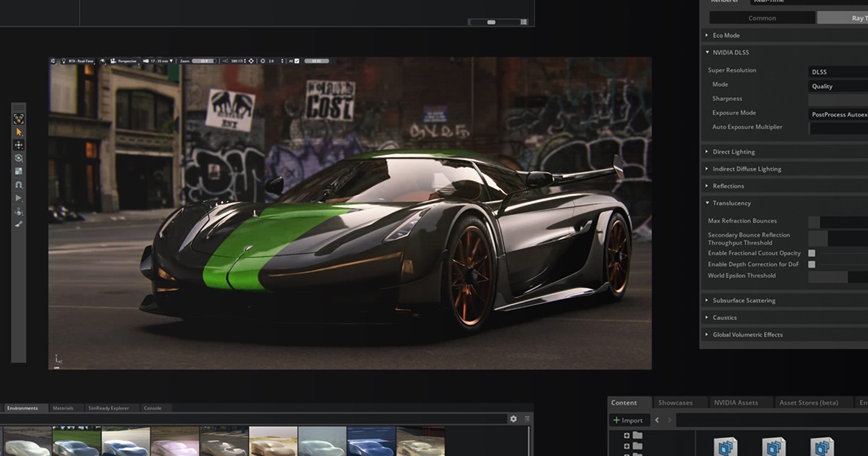The height and width of the screenshot is (456, 868).
Task: Choose the Rotate tool in left toolbar
Action: point(19,158)
